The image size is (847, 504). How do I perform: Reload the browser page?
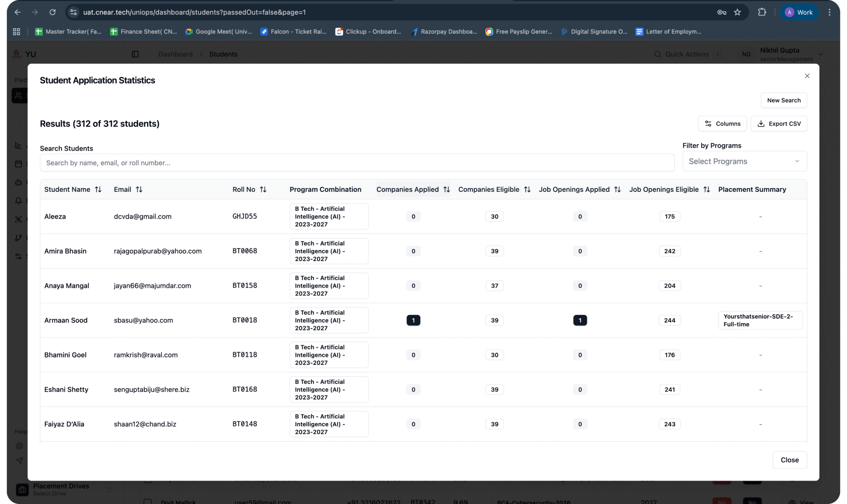click(x=52, y=12)
